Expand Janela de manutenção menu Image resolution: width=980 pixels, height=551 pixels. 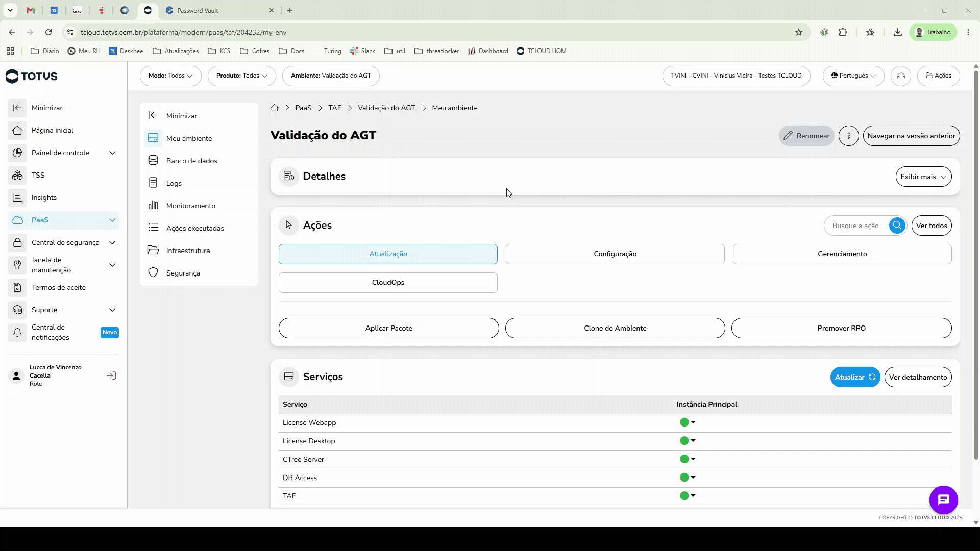pyautogui.click(x=112, y=265)
